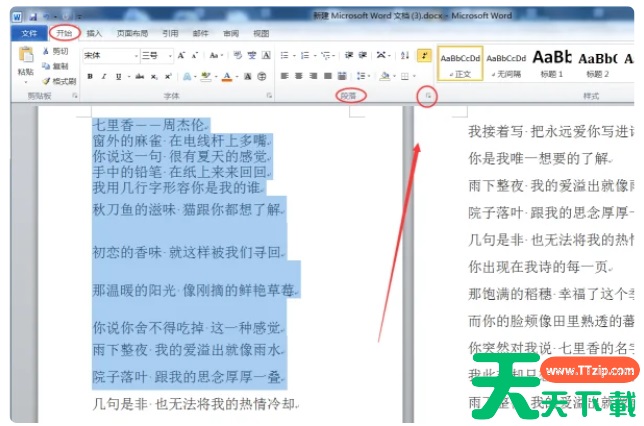Select the 正文 style
Viewport: 644px width, 426px height.
[460, 63]
